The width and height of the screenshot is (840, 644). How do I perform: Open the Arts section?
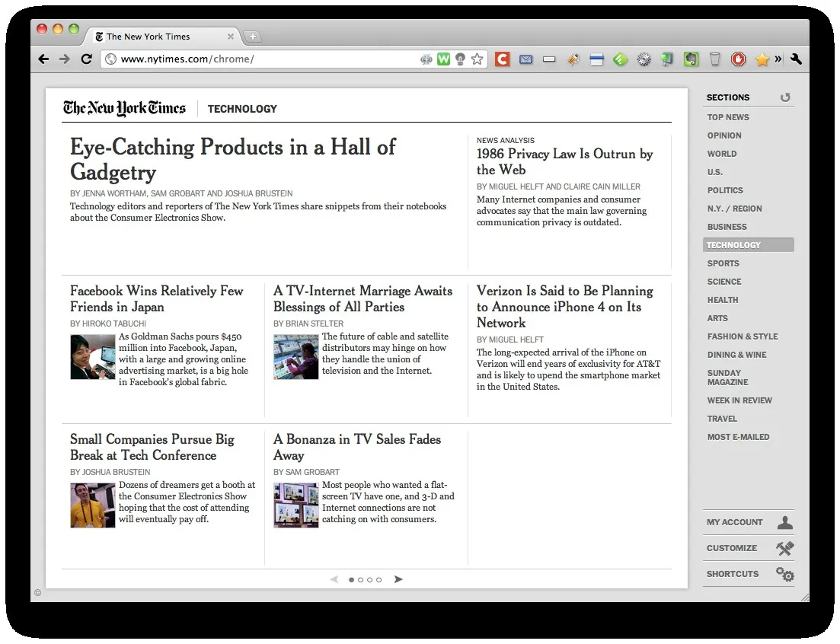tap(717, 318)
